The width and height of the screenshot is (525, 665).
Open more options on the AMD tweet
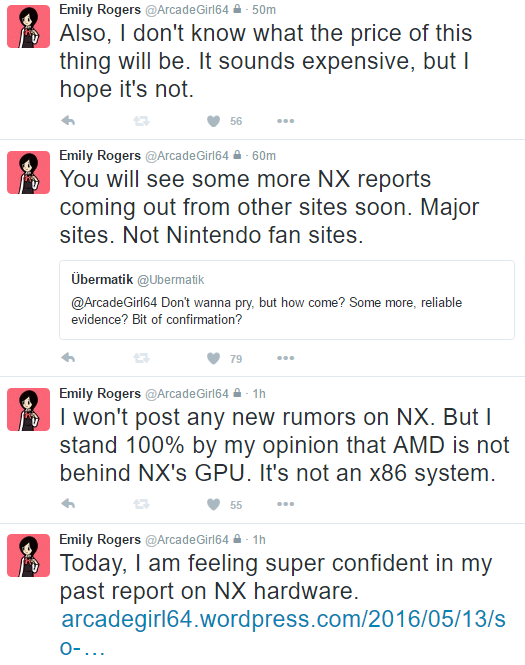click(x=285, y=504)
